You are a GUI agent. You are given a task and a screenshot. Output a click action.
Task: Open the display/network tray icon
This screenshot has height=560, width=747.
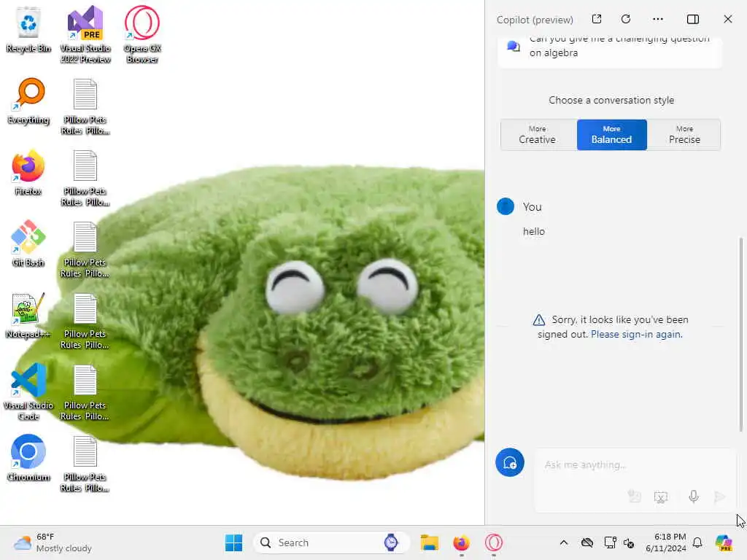click(x=610, y=542)
